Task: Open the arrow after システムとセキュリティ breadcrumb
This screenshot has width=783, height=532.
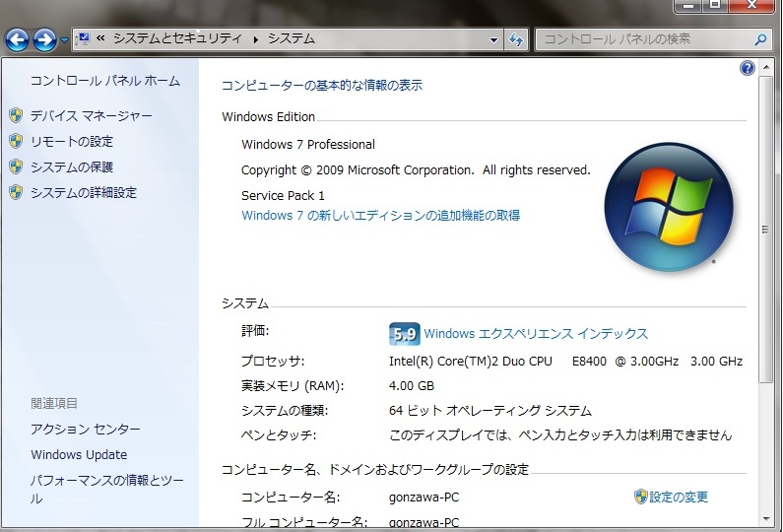Action: click(x=256, y=39)
